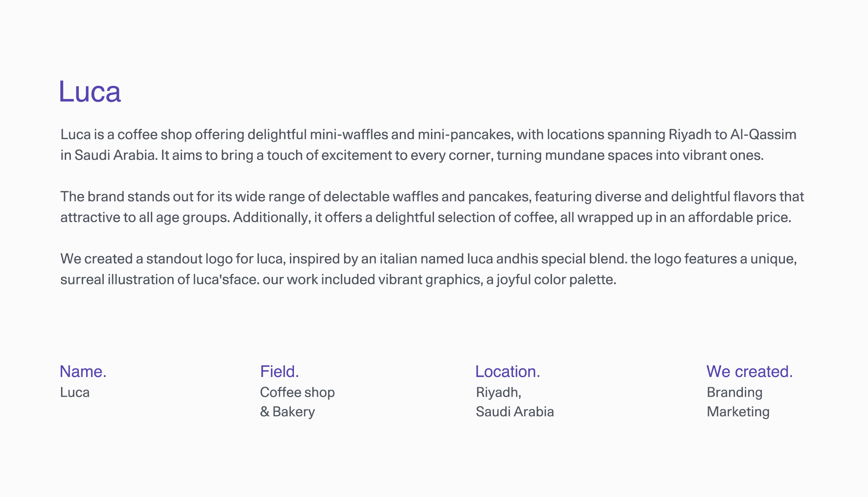Screen dimensions: 868x497
Task: Click the "Luca" value under Name
Action: coord(75,392)
